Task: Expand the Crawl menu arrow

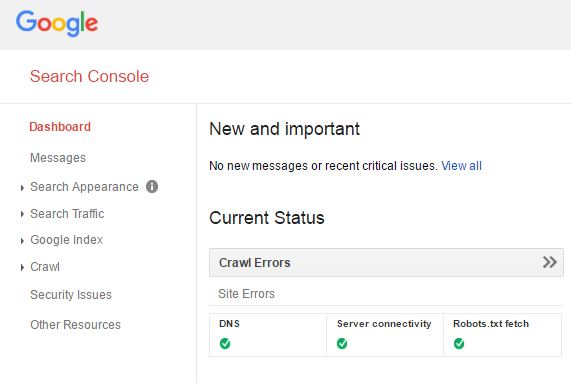Action: pos(22,268)
